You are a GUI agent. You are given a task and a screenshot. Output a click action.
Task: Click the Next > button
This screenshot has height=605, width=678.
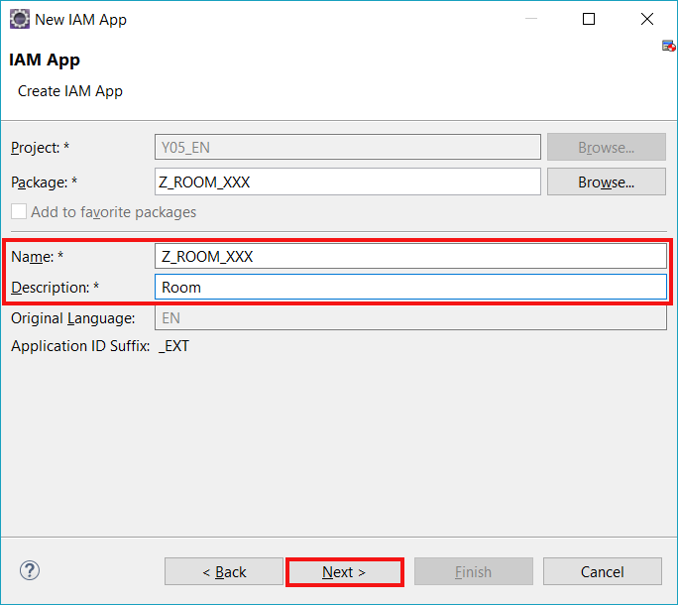tap(345, 572)
